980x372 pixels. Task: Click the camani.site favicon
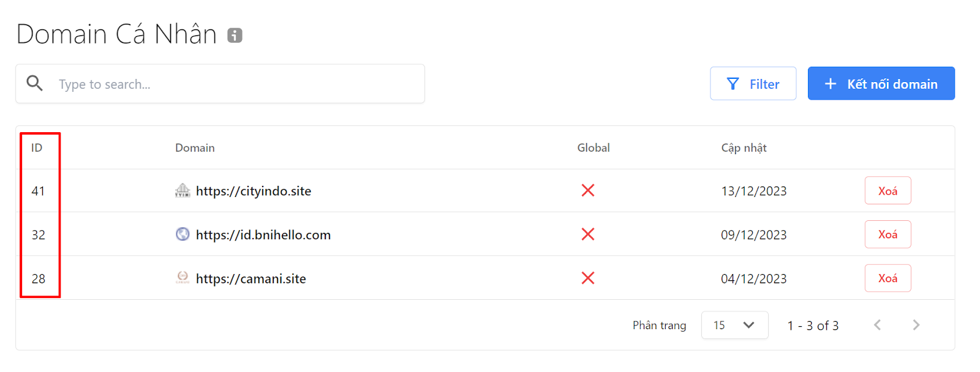coord(183,278)
